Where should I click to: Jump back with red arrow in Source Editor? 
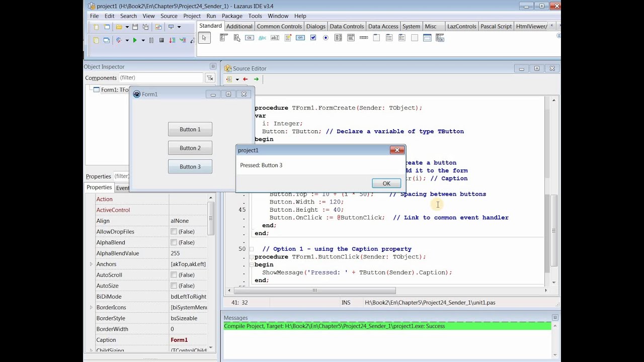click(246, 79)
